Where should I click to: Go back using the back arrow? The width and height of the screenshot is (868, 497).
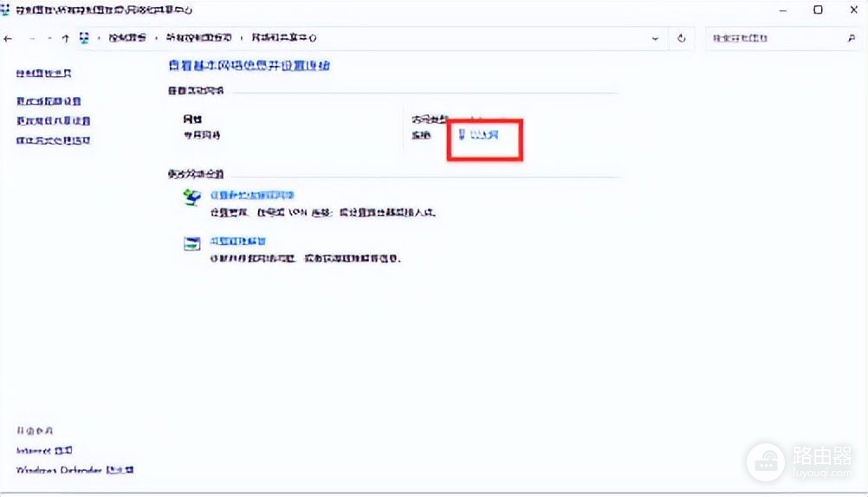(8, 38)
